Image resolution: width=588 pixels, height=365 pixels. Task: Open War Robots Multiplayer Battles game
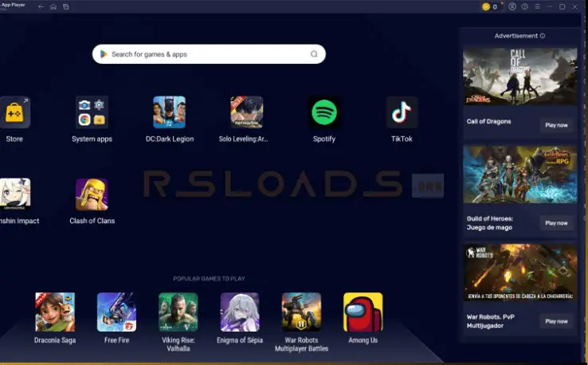tap(301, 312)
